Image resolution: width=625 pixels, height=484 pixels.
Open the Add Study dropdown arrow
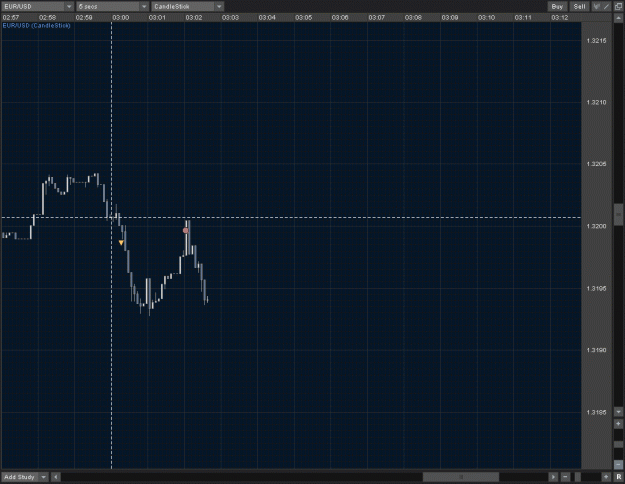[44, 477]
